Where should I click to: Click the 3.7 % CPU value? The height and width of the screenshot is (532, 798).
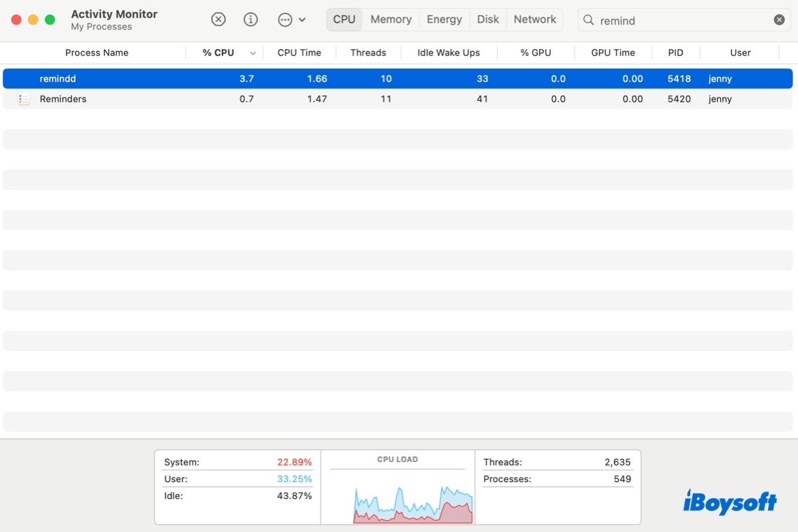point(247,78)
